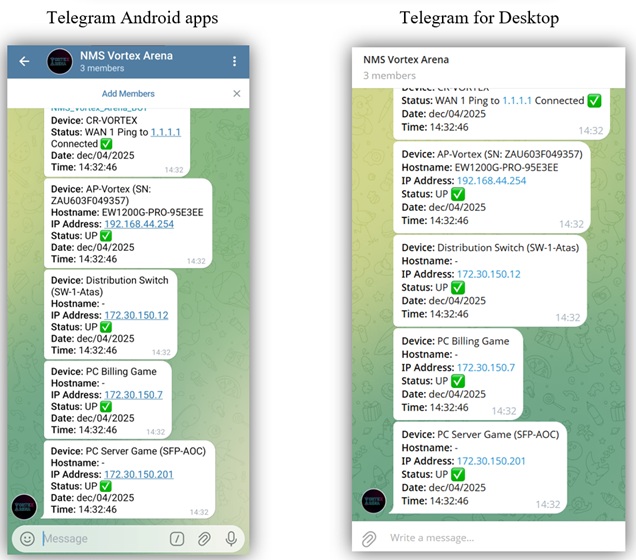Click Hostname: EW1200G-PRO-95E3EE in Desktop message
This screenshot has height=560, width=636.
pos(480,167)
